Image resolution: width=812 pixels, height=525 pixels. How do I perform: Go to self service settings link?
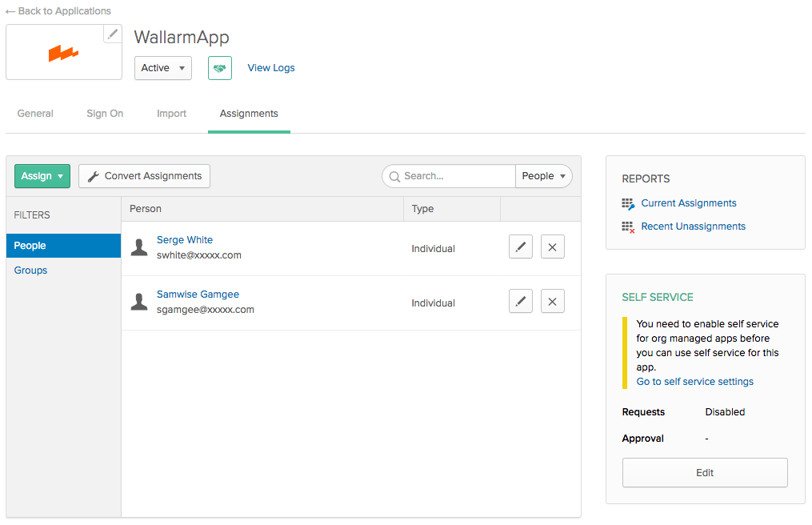click(x=695, y=382)
